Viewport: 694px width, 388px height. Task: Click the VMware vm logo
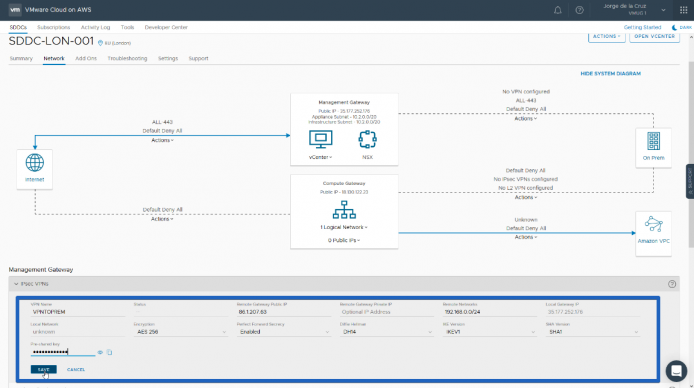[x=15, y=10]
